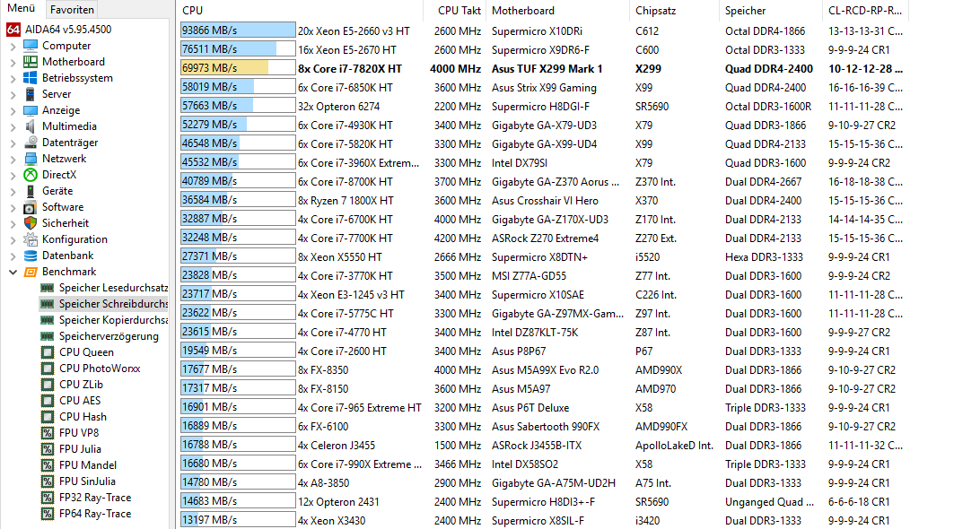This screenshot has width=980, height=529.
Task: Click the Datenbank database icon
Action: 30,256
